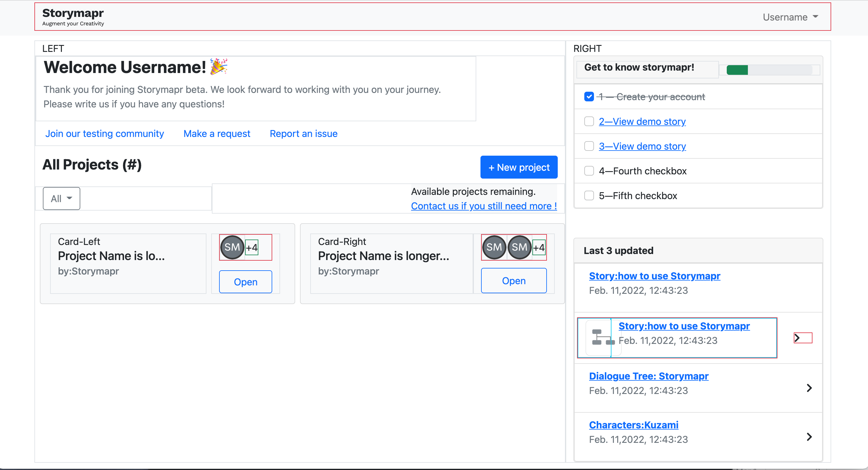Viewport: 868px width, 470px height.
Task: Click the chevron arrow beside Characters:Kuzami
Action: 809,437
